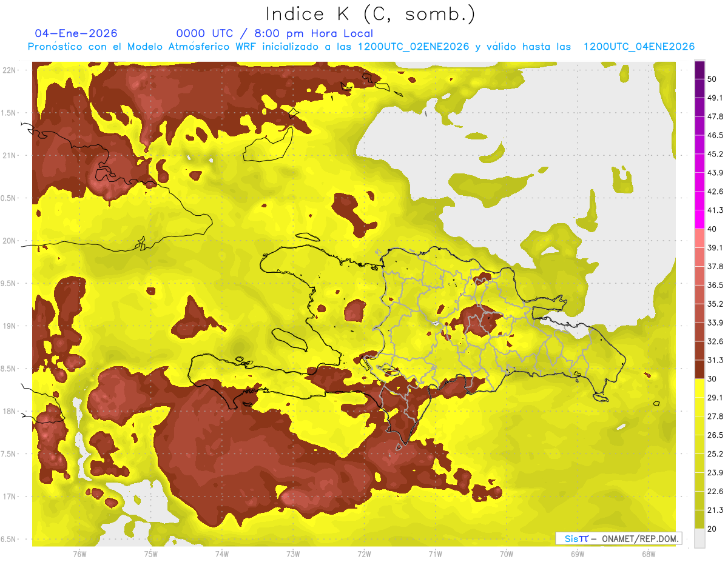Screen dimensions: 728x562
Task: Click the '19N' latitude axis label
Action: pos(10,326)
